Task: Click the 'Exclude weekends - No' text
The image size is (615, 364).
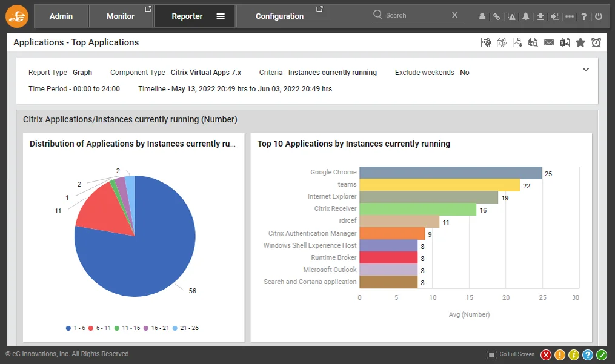Action: pyautogui.click(x=432, y=73)
